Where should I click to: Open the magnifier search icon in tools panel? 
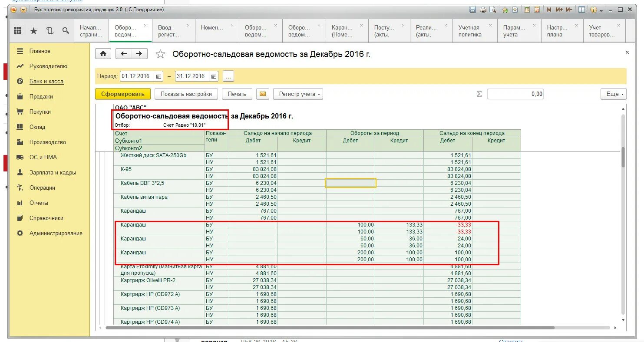[66, 31]
